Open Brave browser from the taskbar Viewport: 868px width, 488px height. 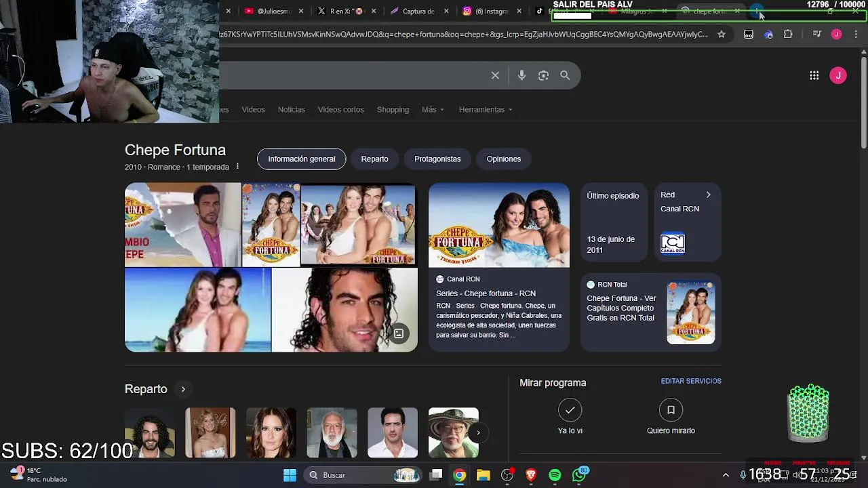[x=531, y=475]
